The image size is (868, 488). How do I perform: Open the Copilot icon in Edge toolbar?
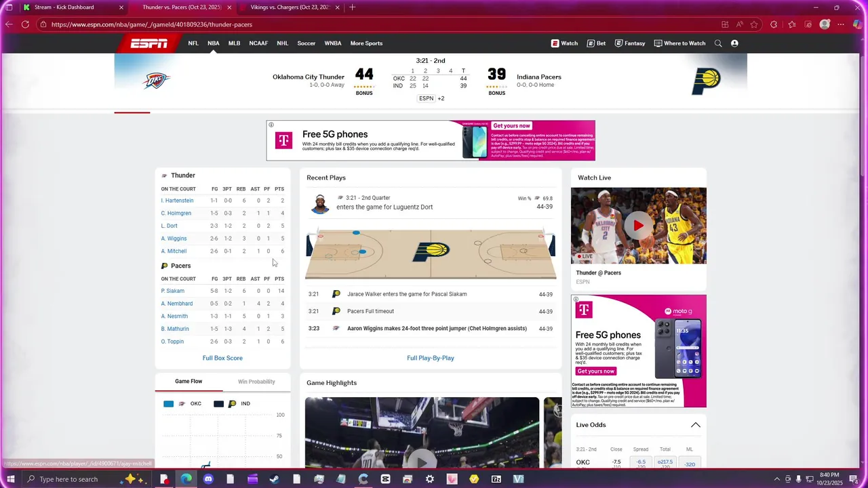[x=859, y=24]
